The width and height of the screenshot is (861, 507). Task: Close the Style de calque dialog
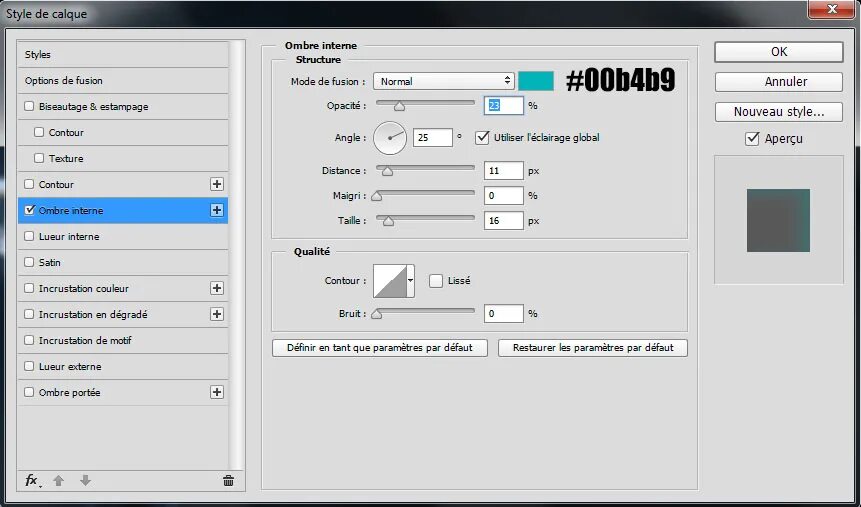click(x=832, y=9)
